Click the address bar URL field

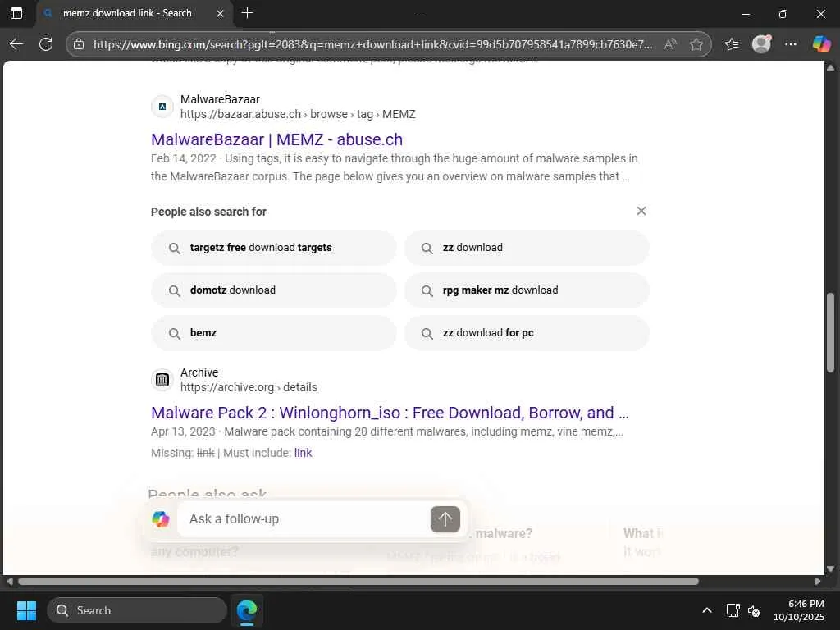[373, 44]
